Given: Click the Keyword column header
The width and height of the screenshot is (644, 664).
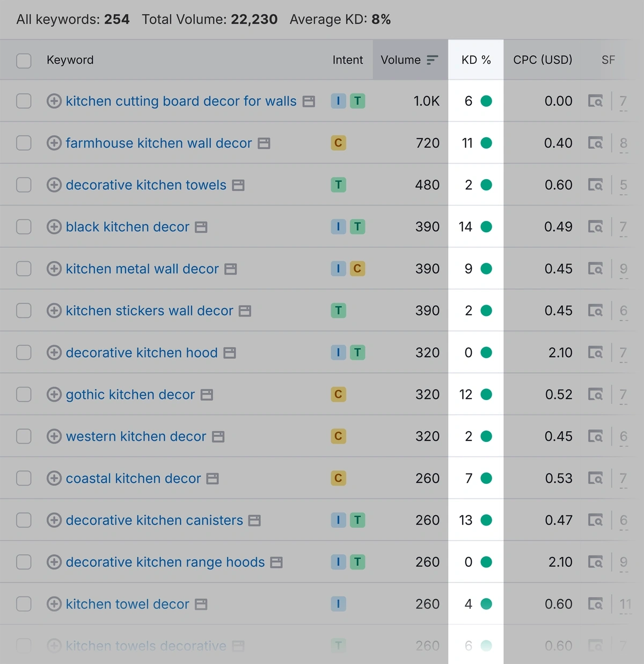Looking at the screenshot, I should click(70, 60).
